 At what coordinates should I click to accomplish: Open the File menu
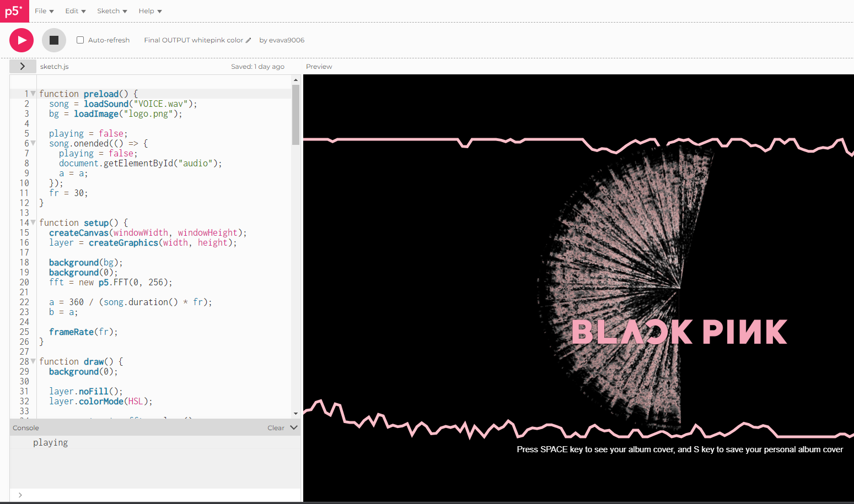[44, 11]
